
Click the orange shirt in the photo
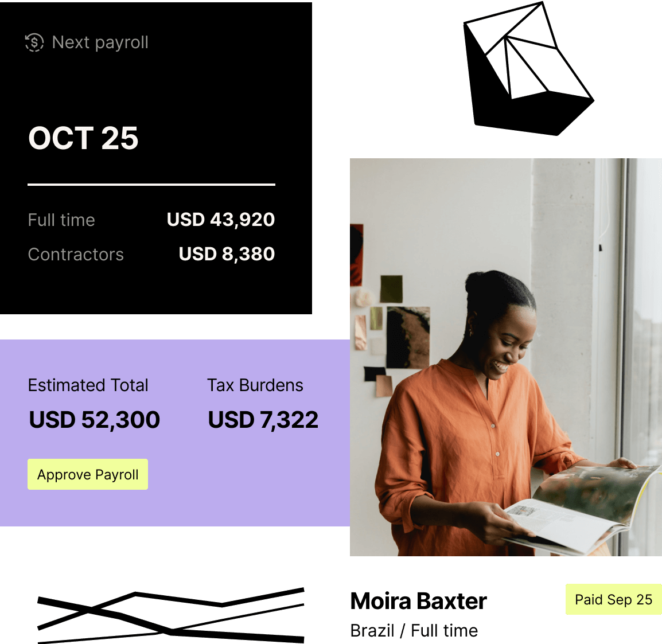coord(459,447)
